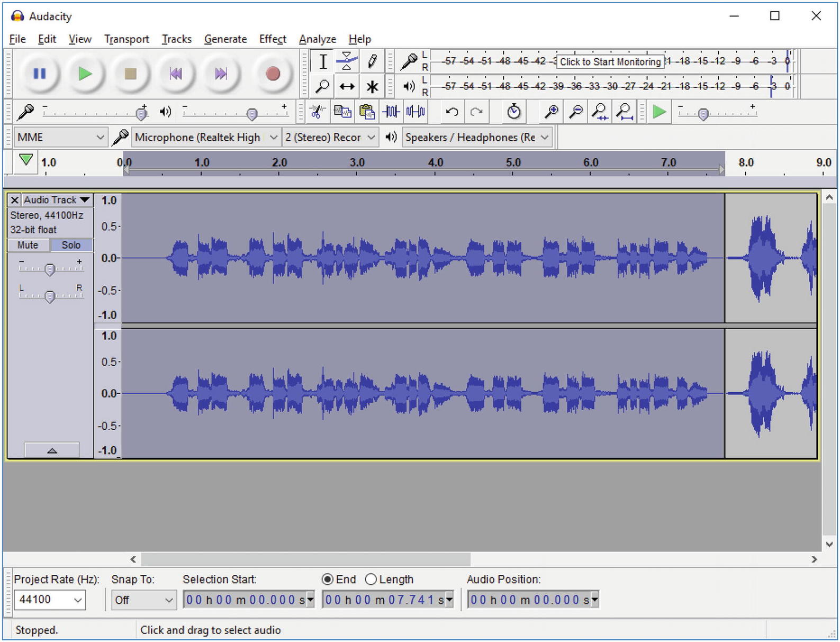The height and width of the screenshot is (642, 840).
Task: Select the Envelope tool
Action: 347,61
